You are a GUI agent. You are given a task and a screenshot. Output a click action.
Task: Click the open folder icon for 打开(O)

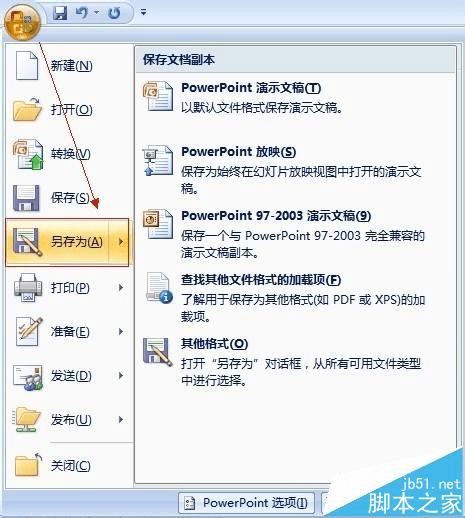point(27,109)
